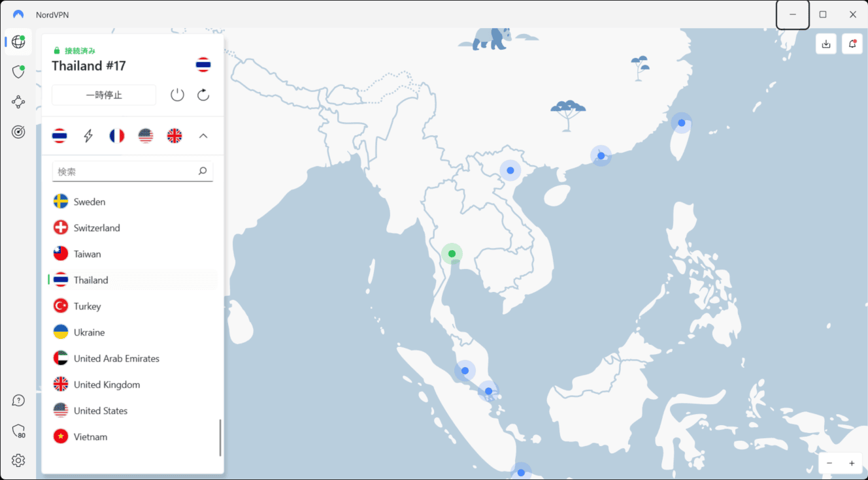868x480 pixels.
Task: Select Sweden from the country list
Action: click(133, 202)
